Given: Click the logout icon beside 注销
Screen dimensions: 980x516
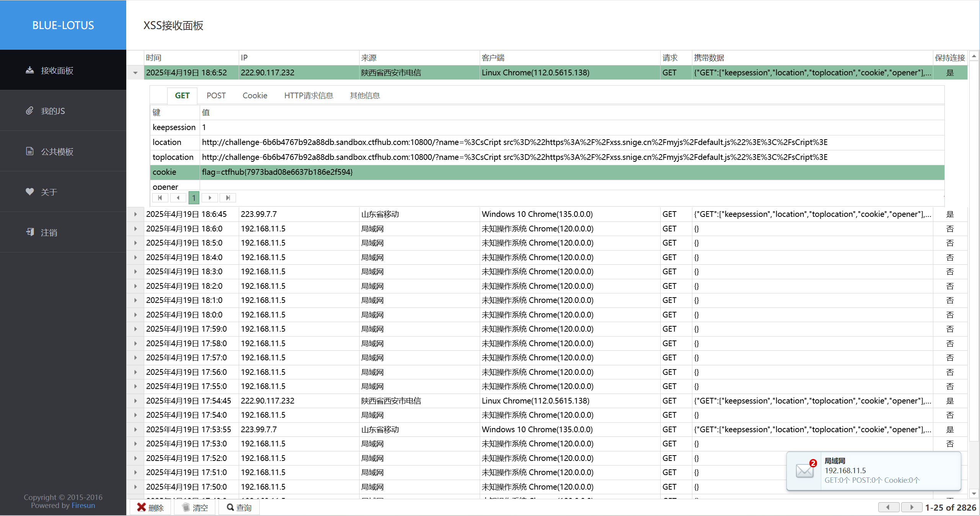Looking at the screenshot, I should tap(29, 232).
